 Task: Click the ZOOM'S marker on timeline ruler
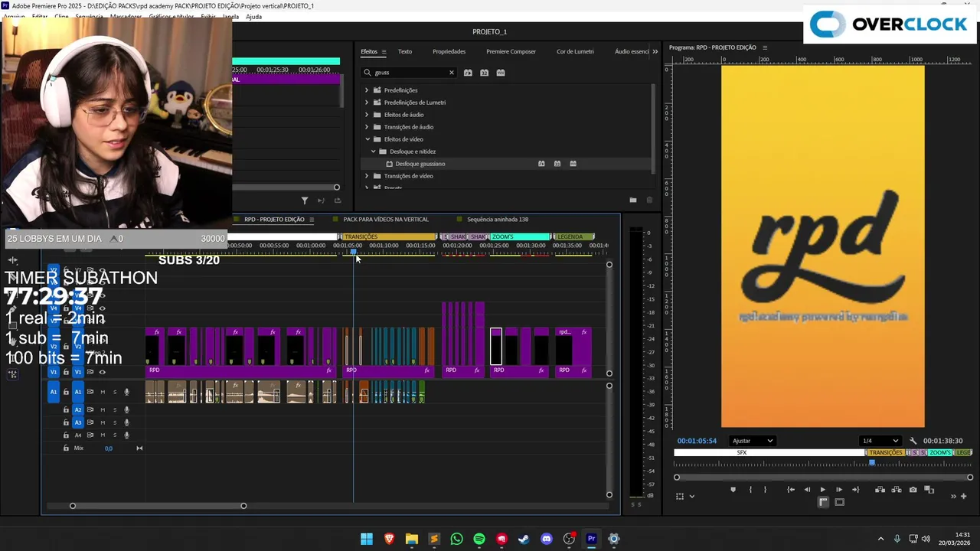tap(519, 236)
